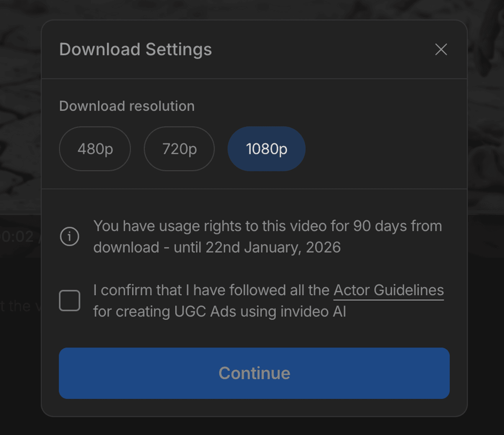The image size is (504, 435).
Task: Pick the 1080p resolution pill
Action: pyautogui.click(x=266, y=149)
